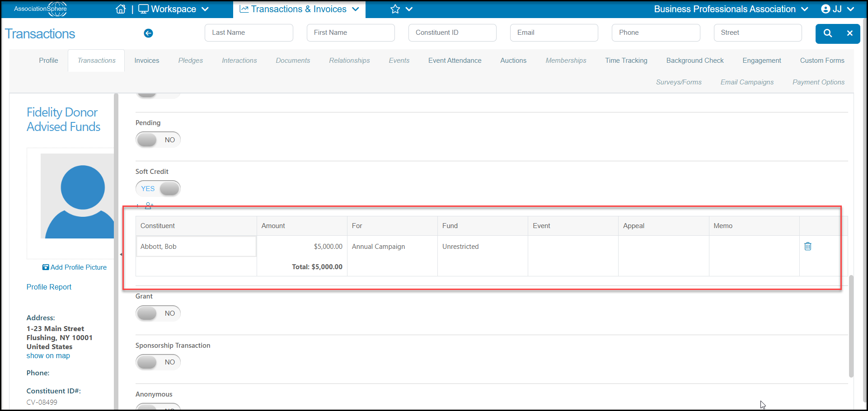Click into the Last Name search field
The width and height of the screenshot is (868, 411).
(x=249, y=33)
